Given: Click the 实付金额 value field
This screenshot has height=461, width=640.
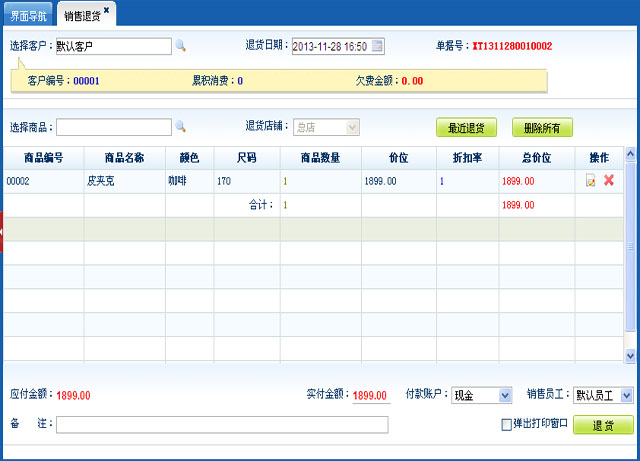Looking at the screenshot, I should click(x=371, y=395).
